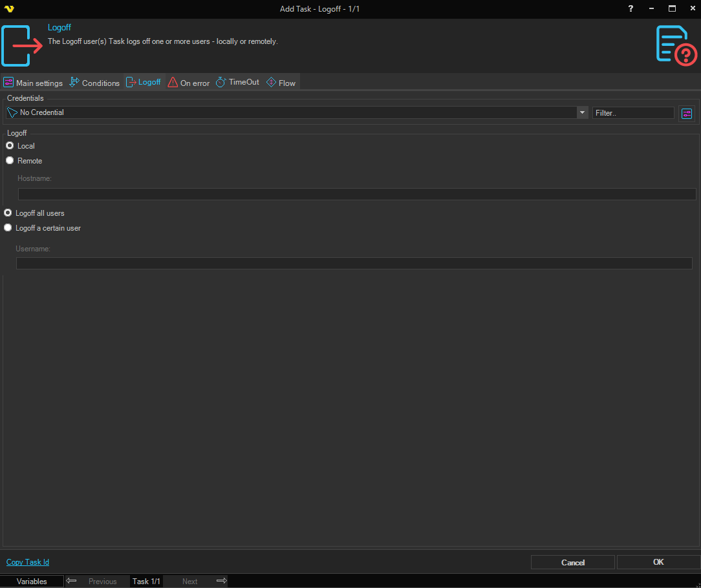This screenshot has width=701, height=588.
Task: Click the right arrow icon beside Next
Action: click(221, 581)
